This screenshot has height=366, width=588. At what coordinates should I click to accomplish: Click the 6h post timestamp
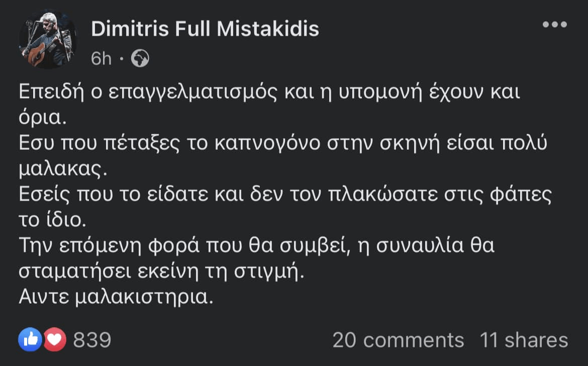[101, 59]
